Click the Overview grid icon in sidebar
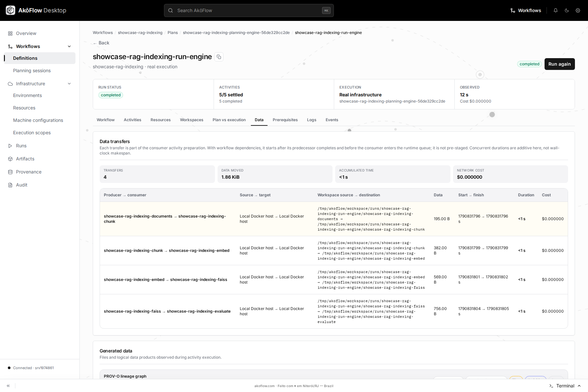This screenshot has width=588, height=392. [10, 33]
